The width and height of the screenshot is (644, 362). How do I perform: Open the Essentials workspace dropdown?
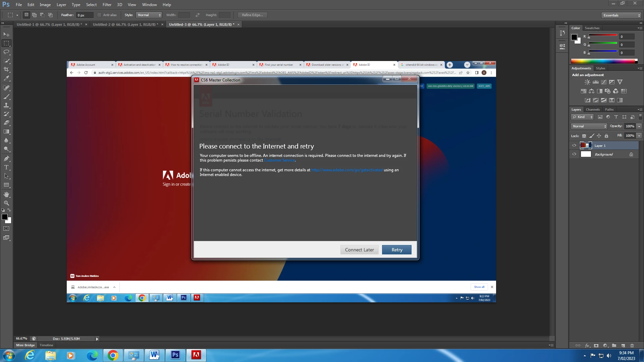pyautogui.click(x=621, y=15)
